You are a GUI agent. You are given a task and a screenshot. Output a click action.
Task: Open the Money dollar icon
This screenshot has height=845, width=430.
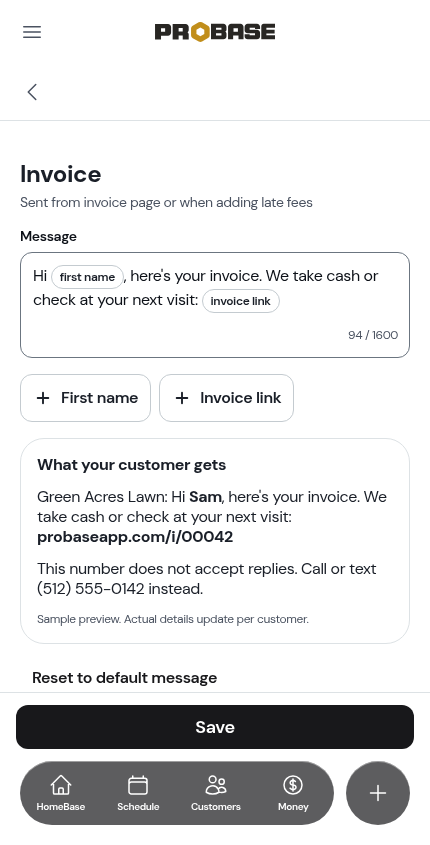point(293,785)
